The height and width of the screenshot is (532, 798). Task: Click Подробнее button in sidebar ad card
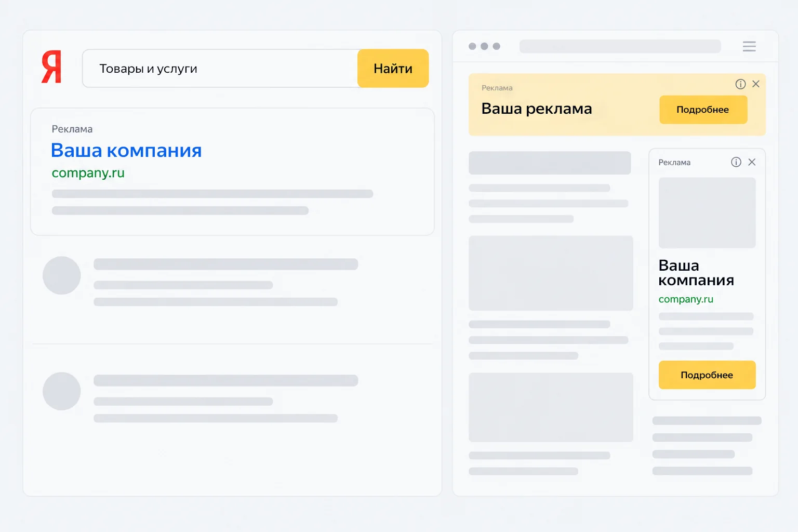[x=707, y=375]
